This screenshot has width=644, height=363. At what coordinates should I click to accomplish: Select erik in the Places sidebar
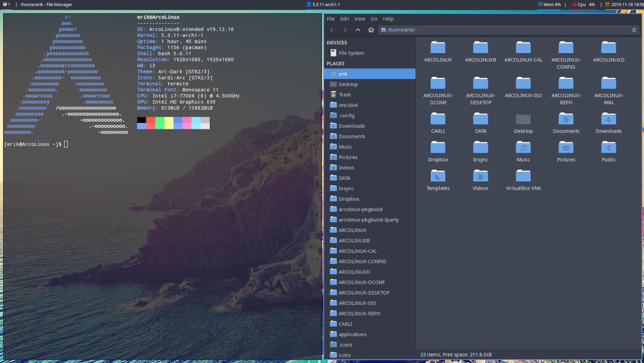(x=370, y=74)
